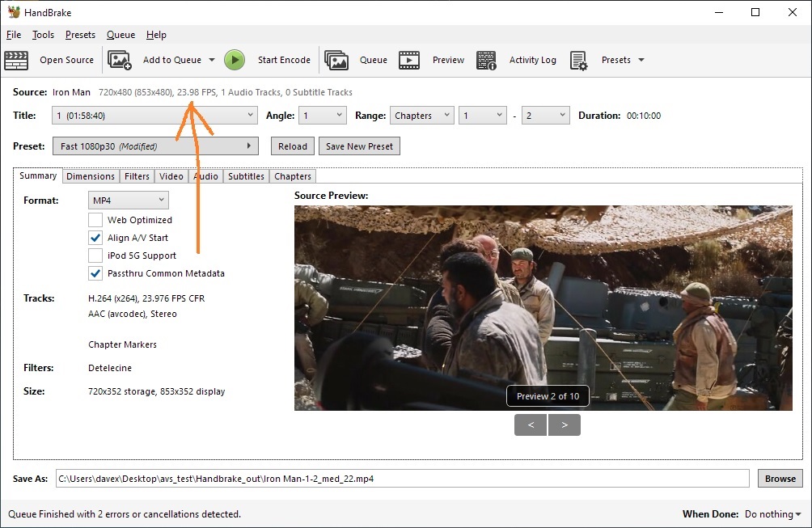
Task: Switch to the Chapters tab
Action: (x=293, y=176)
